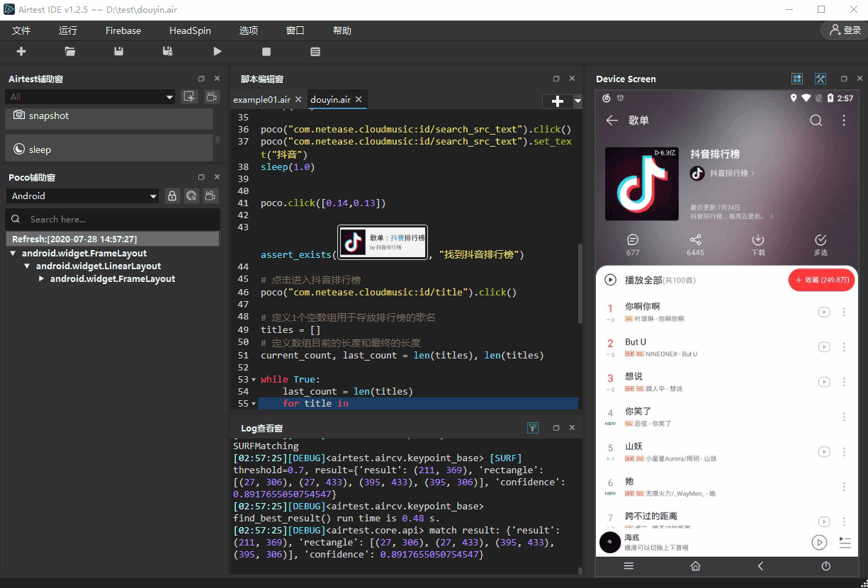The image size is (868, 588).
Task: Open a script with the folder toolbar icon
Action: pyautogui.click(x=69, y=52)
